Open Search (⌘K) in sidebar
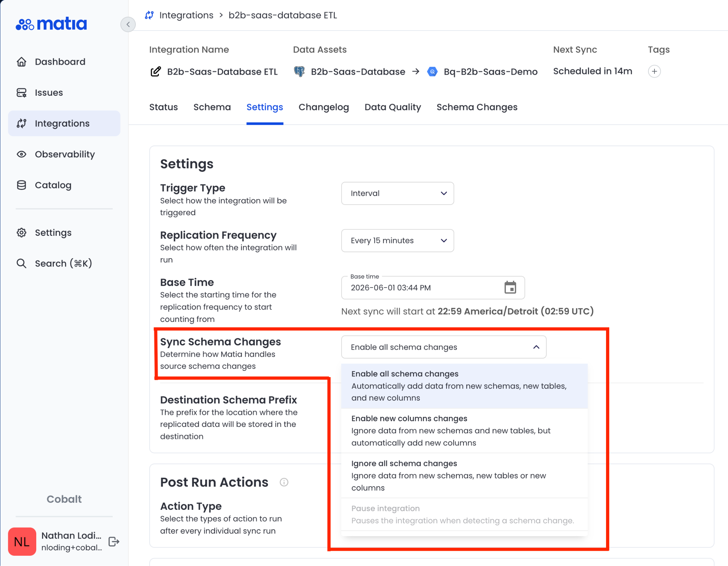This screenshot has height=566, width=728. click(64, 264)
